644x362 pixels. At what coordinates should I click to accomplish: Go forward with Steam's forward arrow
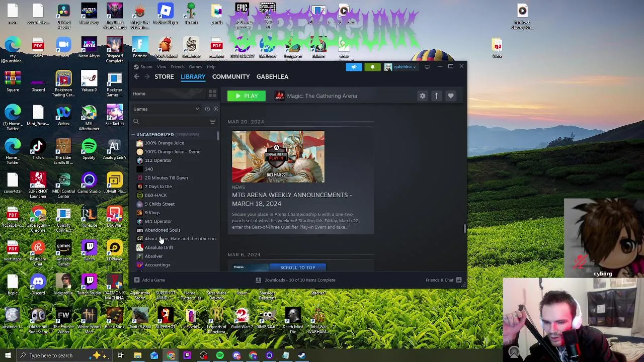tap(147, 76)
